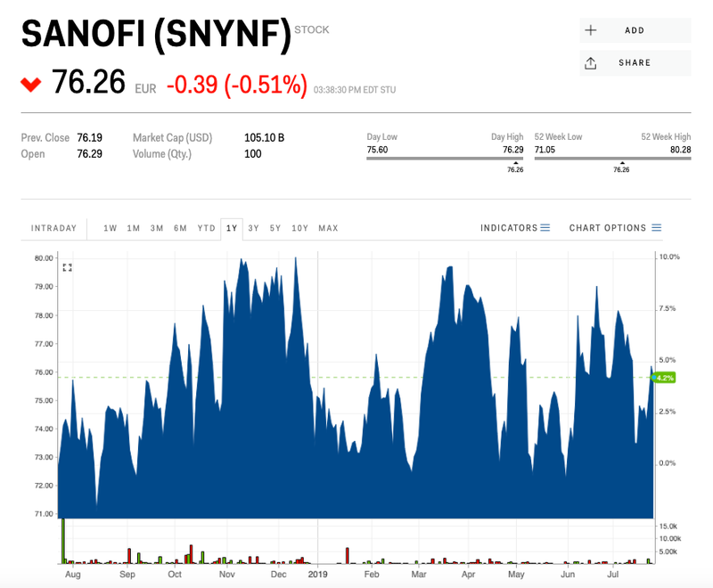713x588 pixels.
Task: Click the Volume (Qty.) value 100
Action: (253, 154)
